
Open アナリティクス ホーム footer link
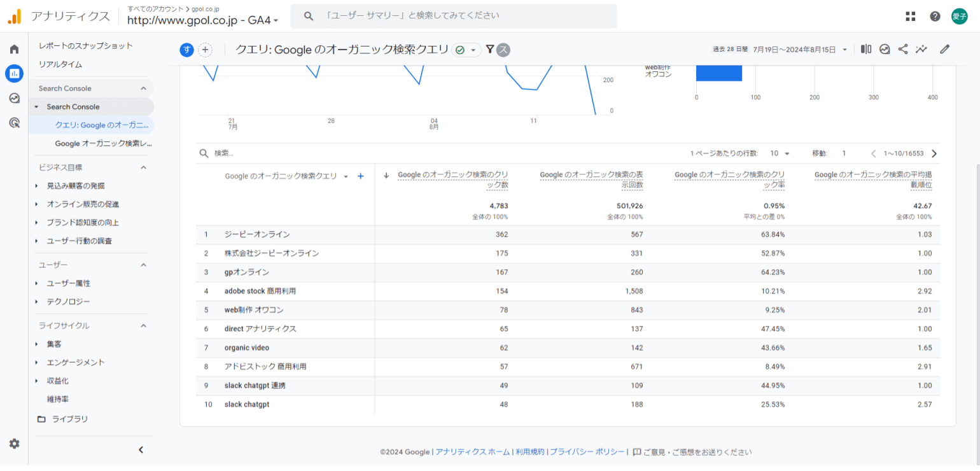[x=473, y=452]
